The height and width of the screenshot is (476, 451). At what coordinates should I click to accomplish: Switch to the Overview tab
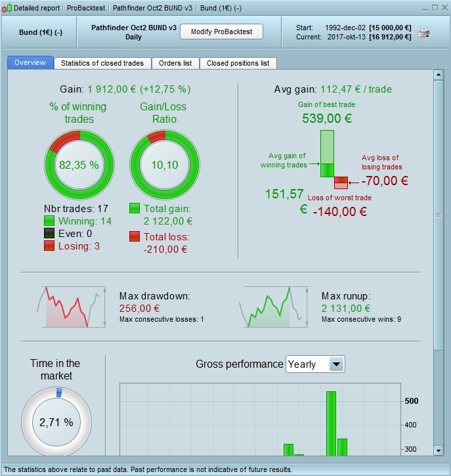(30, 62)
